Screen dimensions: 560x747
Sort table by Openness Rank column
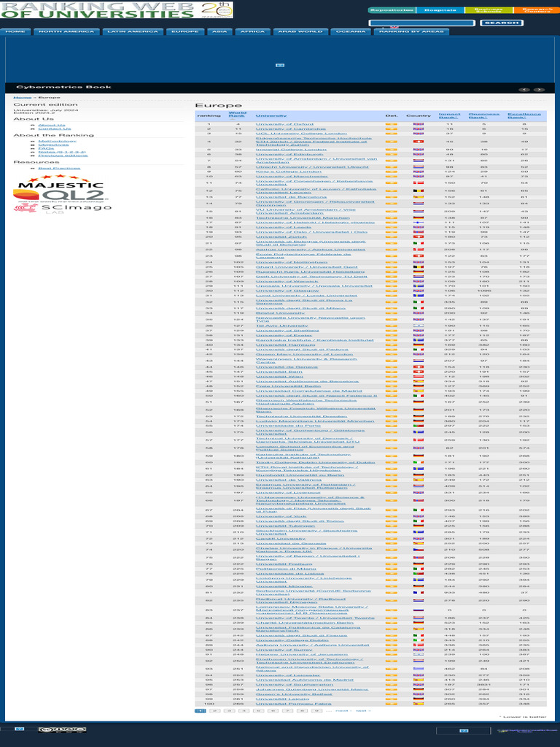(x=484, y=116)
